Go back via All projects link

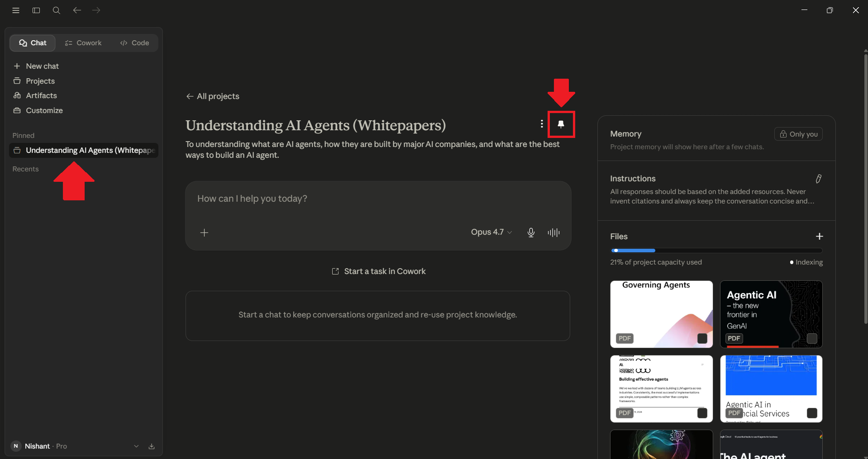[213, 96]
